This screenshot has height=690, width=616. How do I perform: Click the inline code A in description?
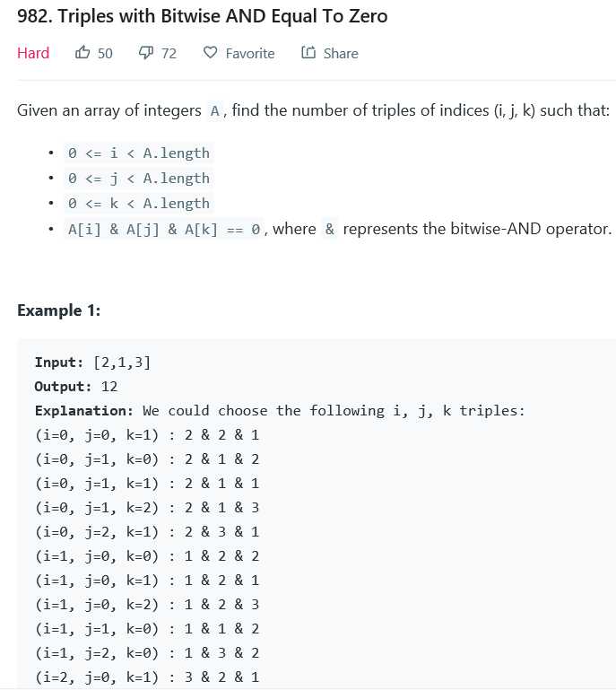pyautogui.click(x=214, y=111)
